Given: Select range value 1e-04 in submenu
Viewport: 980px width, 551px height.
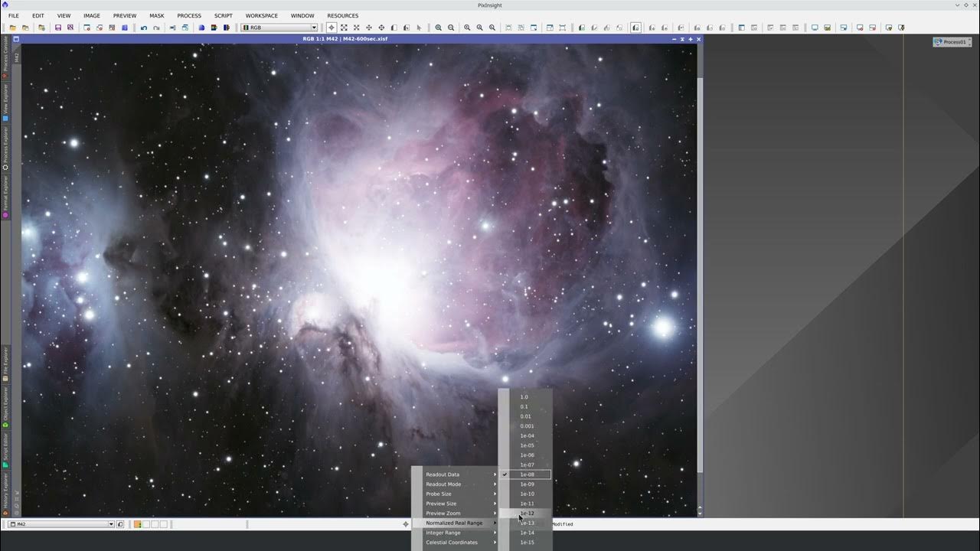Looking at the screenshot, I should tap(525, 435).
